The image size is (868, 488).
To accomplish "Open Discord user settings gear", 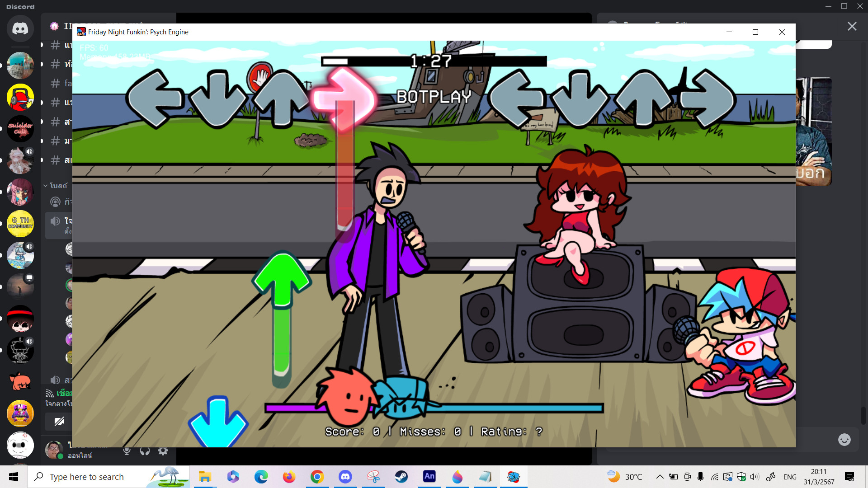I will pyautogui.click(x=163, y=450).
